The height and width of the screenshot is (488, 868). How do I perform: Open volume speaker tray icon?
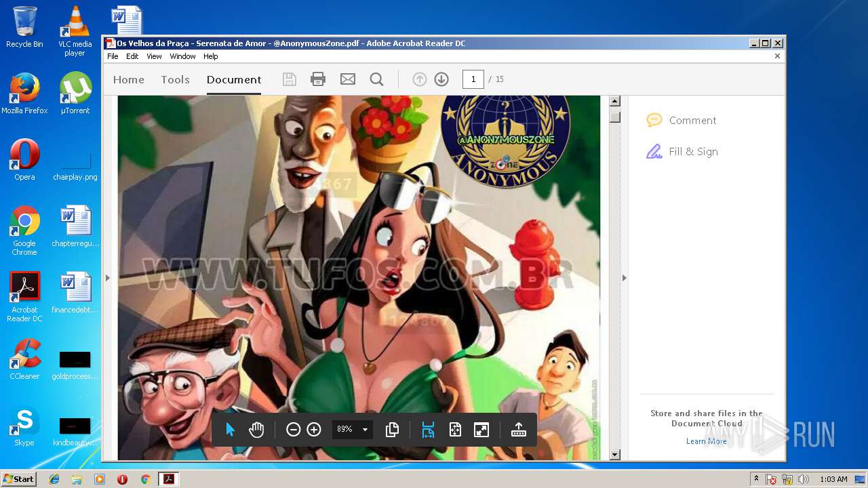point(803,479)
